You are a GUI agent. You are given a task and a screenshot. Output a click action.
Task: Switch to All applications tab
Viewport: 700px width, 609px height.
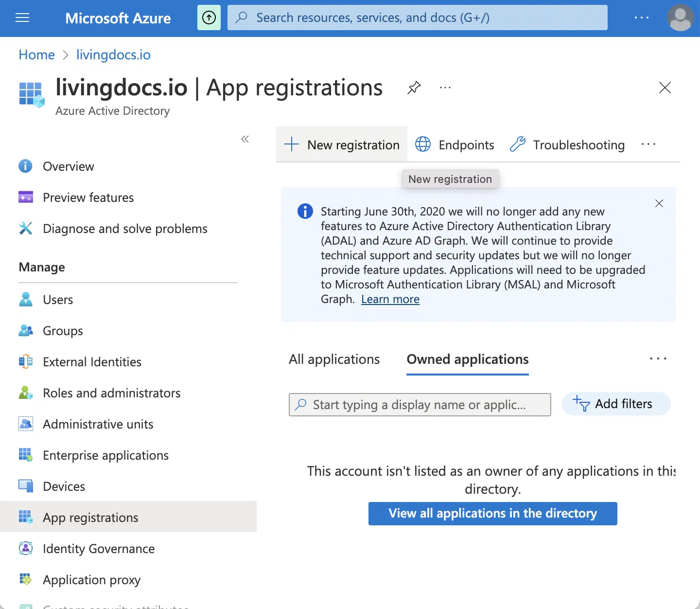coord(334,359)
